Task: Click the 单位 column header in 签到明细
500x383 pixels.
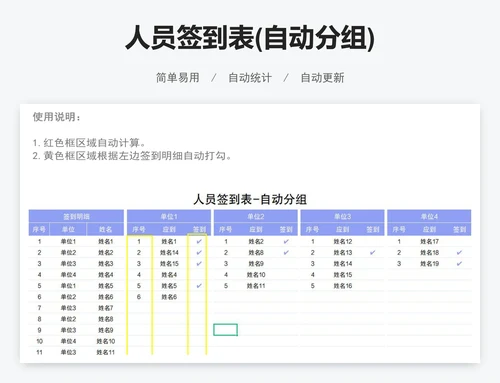Action: tap(68, 229)
